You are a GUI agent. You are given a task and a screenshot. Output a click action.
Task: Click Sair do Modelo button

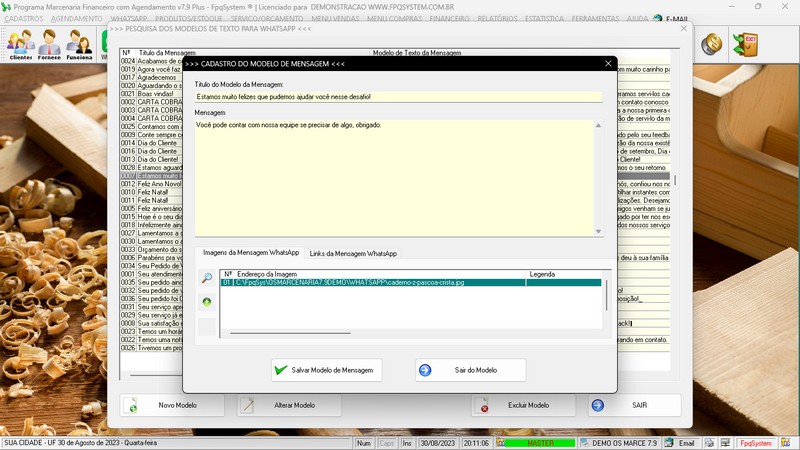pyautogui.click(x=470, y=370)
